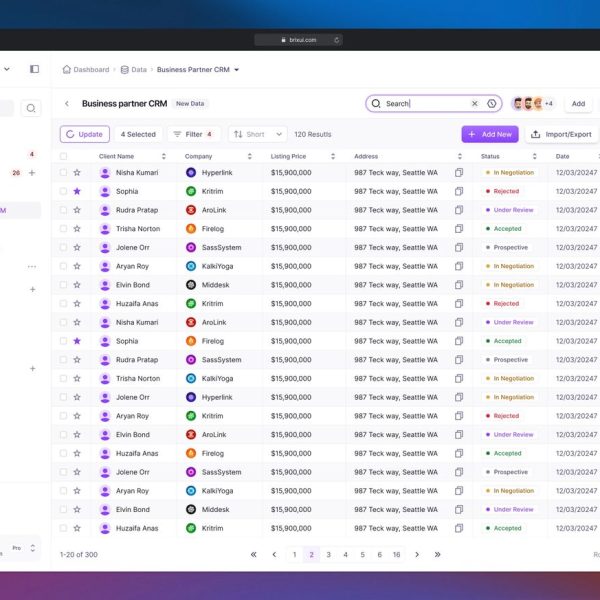Go to previous page arrow in pagination
Screen dimensions: 600x600
click(274, 554)
